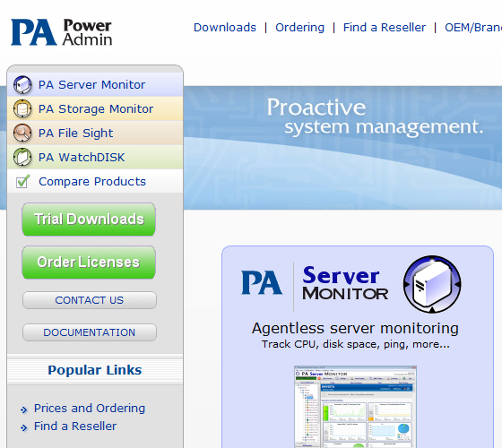Click the PA logo in Server Monitor card

coord(262,282)
